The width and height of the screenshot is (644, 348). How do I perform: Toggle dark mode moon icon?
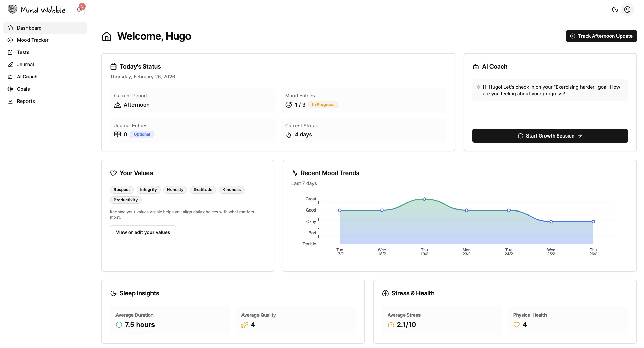[x=615, y=10]
